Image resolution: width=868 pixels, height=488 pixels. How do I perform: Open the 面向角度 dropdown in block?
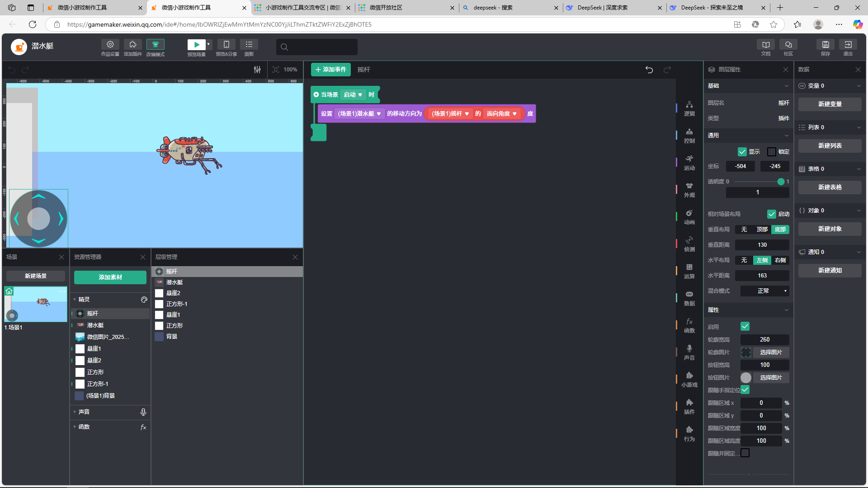pyautogui.click(x=502, y=114)
